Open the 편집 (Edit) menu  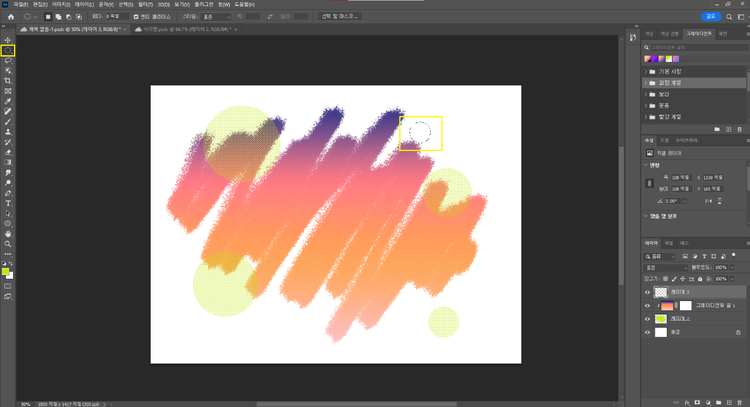coord(40,4)
